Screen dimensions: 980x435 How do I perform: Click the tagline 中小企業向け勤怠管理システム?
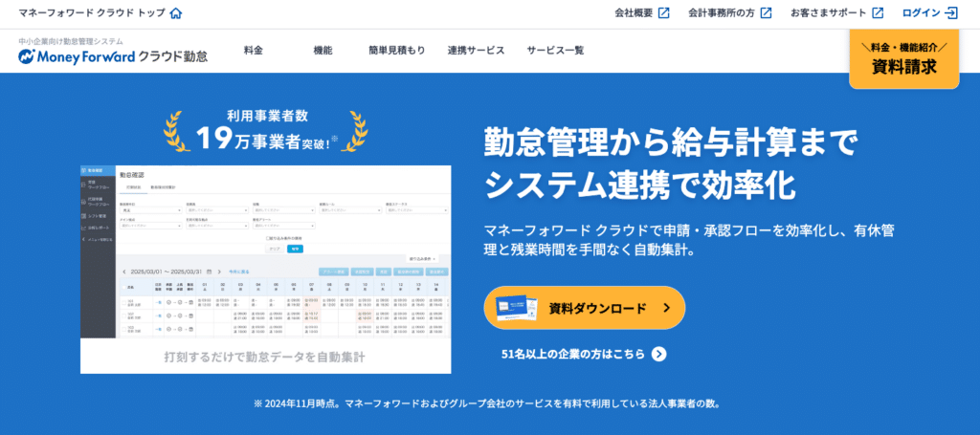(x=71, y=41)
